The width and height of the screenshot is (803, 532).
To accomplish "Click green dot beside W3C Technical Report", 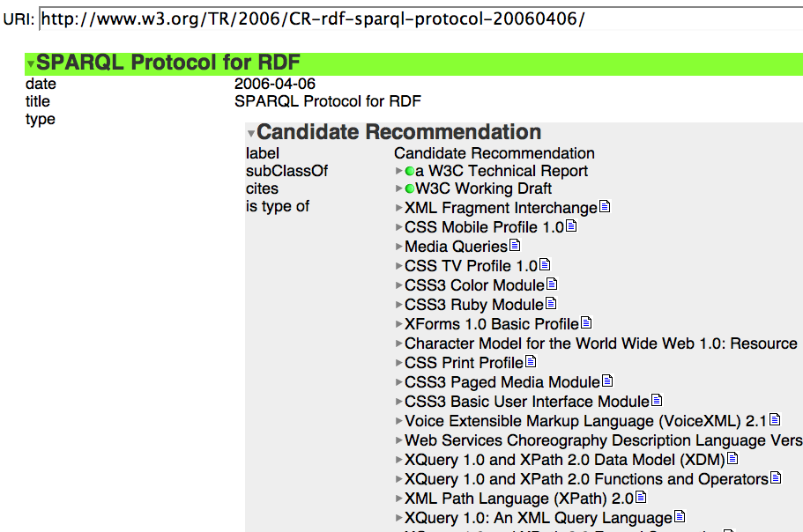I will click(x=410, y=172).
